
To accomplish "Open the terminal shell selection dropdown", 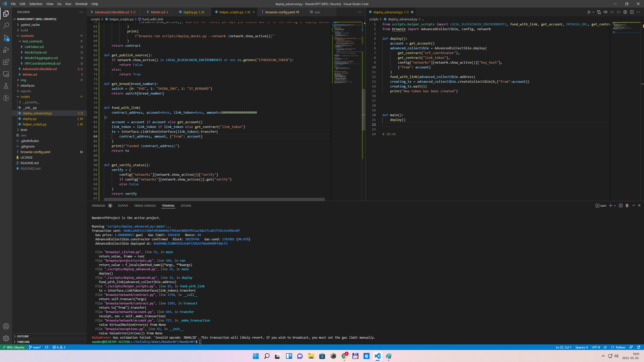I will click(x=615, y=205).
